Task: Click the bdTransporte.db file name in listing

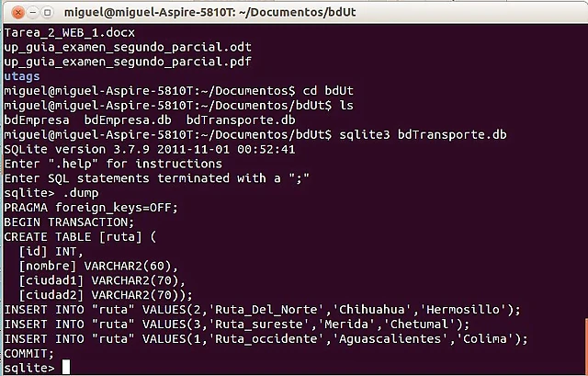Action: (241, 120)
